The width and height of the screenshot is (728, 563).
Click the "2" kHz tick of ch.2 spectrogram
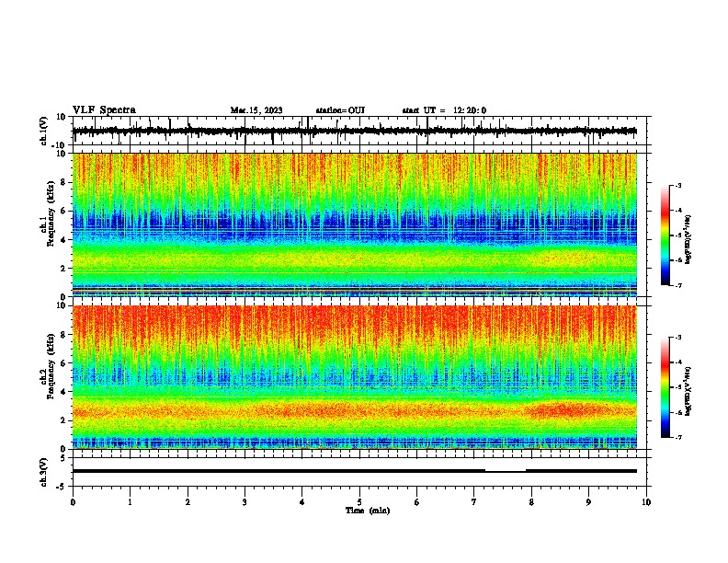coord(64,420)
